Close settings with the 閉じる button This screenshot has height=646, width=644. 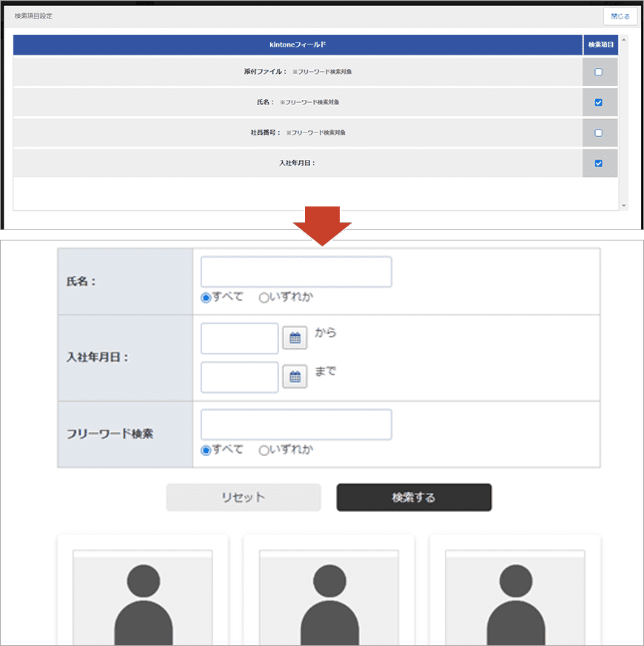coord(620,16)
